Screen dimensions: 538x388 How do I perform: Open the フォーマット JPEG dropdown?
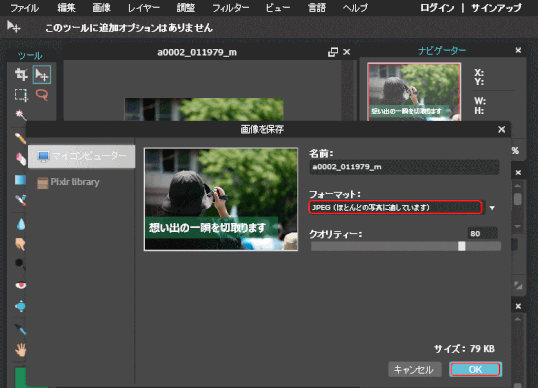(396, 207)
